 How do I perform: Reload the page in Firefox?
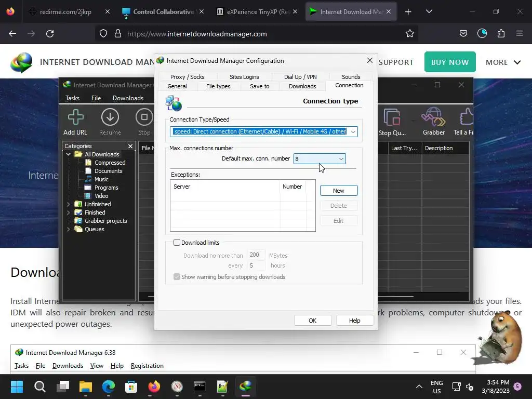(x=50, y=34)
